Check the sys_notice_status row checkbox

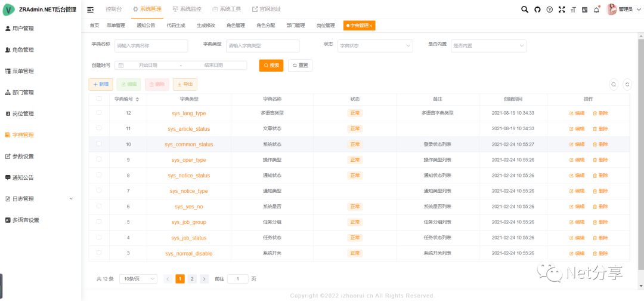point(99,175)
